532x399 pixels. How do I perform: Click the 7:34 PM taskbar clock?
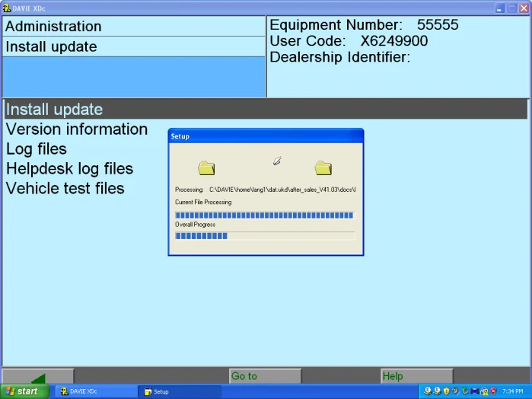coord(513,391)
